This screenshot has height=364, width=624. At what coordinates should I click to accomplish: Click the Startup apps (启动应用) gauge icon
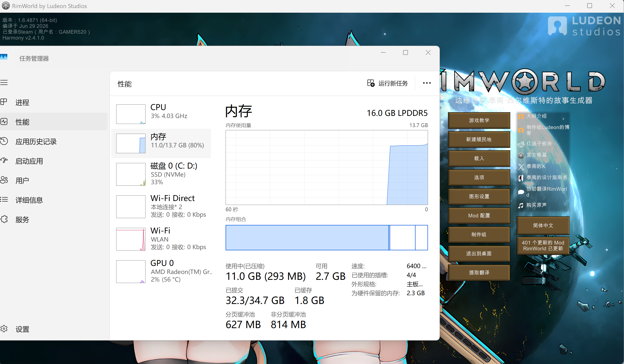pos(4,161)
